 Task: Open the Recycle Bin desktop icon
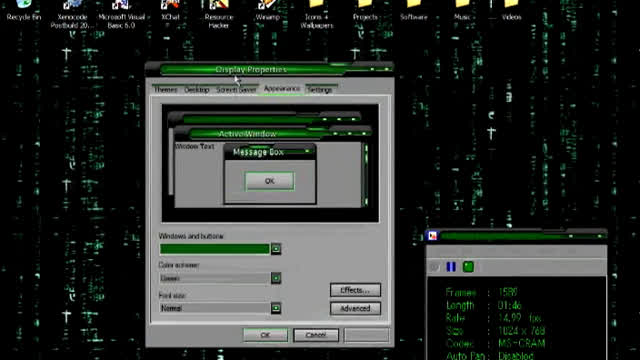(24, 10)
